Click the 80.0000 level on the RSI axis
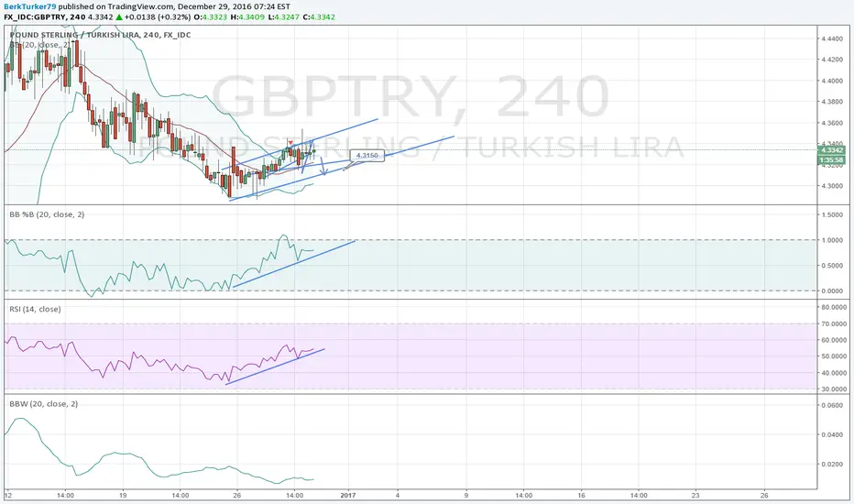Image resolution: width=854 pixels, height=504 pixels. 833,307
